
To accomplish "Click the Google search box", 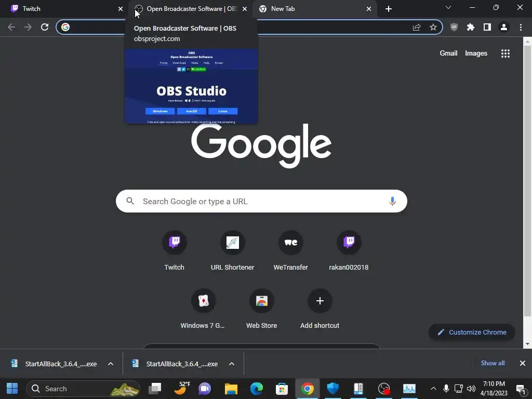I will click(261, 201).
